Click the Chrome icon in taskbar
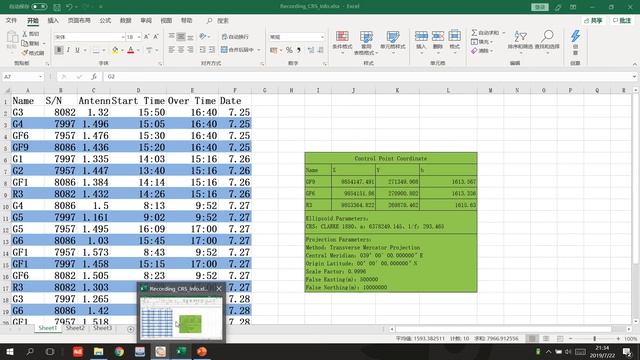This screenshot has width=640, height=360. point(119,351)
